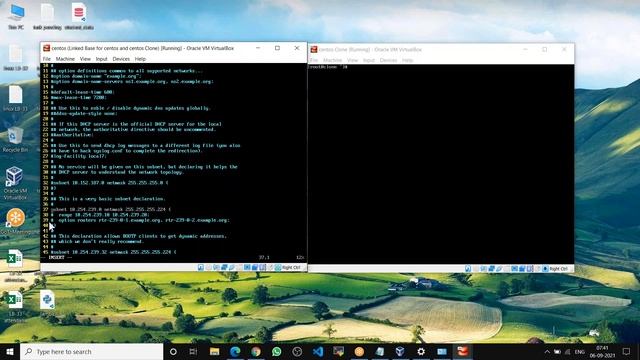The width and height of the screenshot is (640, 360).
Task: Show hidden system tray icons
Action: coord(547,351)
